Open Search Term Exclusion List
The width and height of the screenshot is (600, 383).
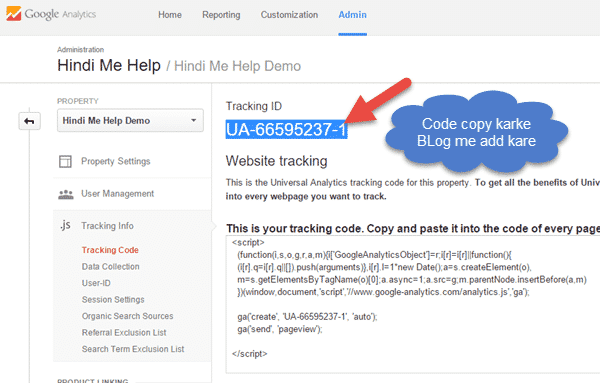133,349
